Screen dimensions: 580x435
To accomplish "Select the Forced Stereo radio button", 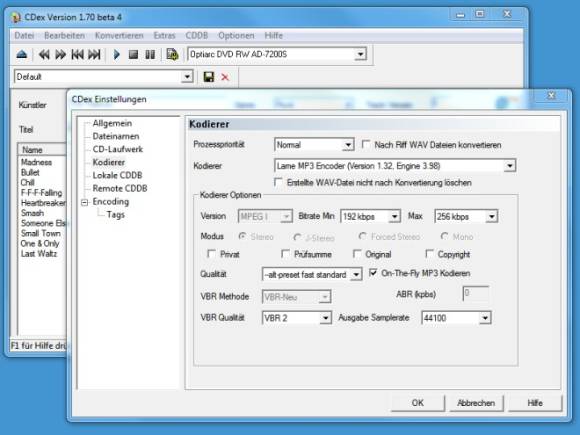I will [x=362, y=236].
